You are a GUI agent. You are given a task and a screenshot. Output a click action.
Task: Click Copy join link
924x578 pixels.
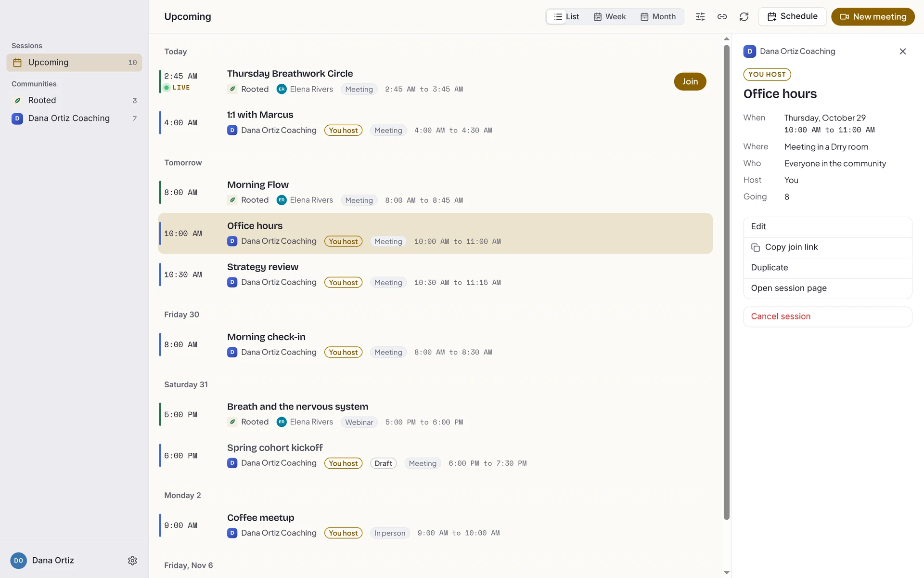pyautogui.click(x=827, y=247)
